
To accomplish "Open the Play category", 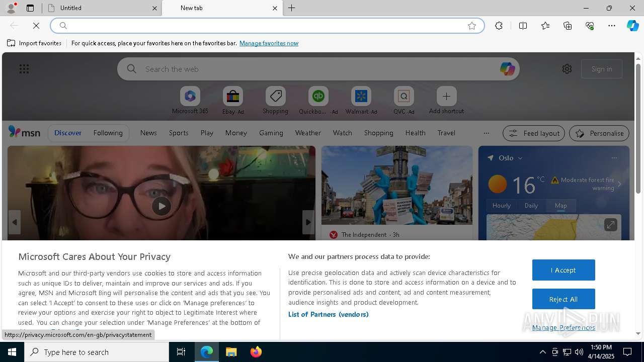I will pos(207,133).
